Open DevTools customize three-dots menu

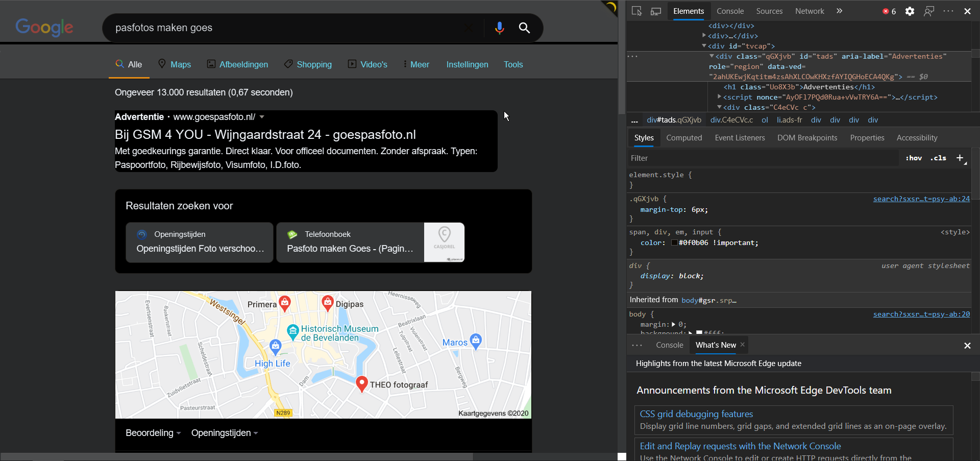click(x=948, y=11)
